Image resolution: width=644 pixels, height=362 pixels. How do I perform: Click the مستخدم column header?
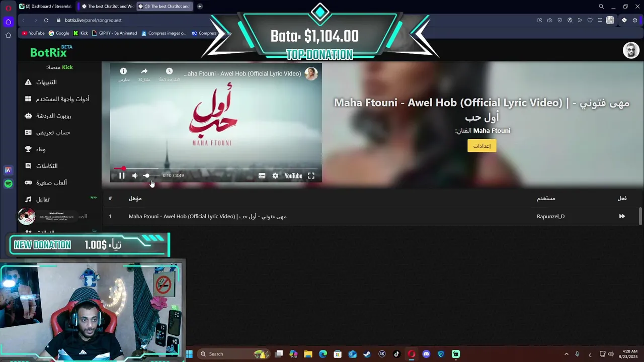coord(546,198)
